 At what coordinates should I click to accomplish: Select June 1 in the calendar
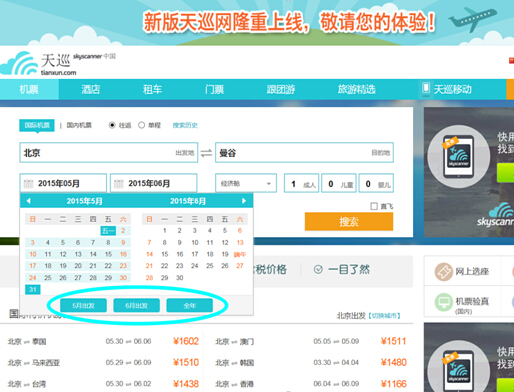(x=165, y=231)
